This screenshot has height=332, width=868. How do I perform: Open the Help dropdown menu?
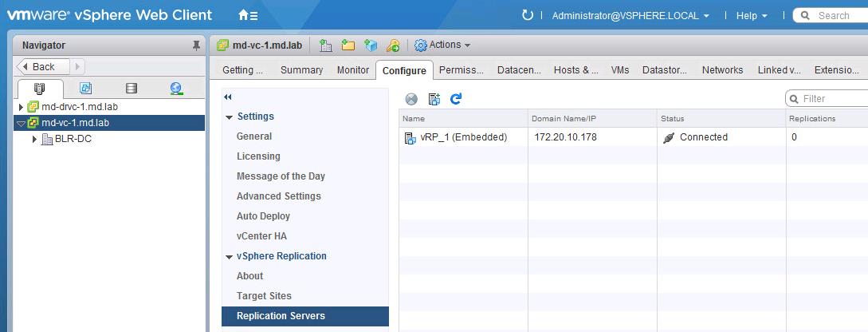click(x=752, y=15)
